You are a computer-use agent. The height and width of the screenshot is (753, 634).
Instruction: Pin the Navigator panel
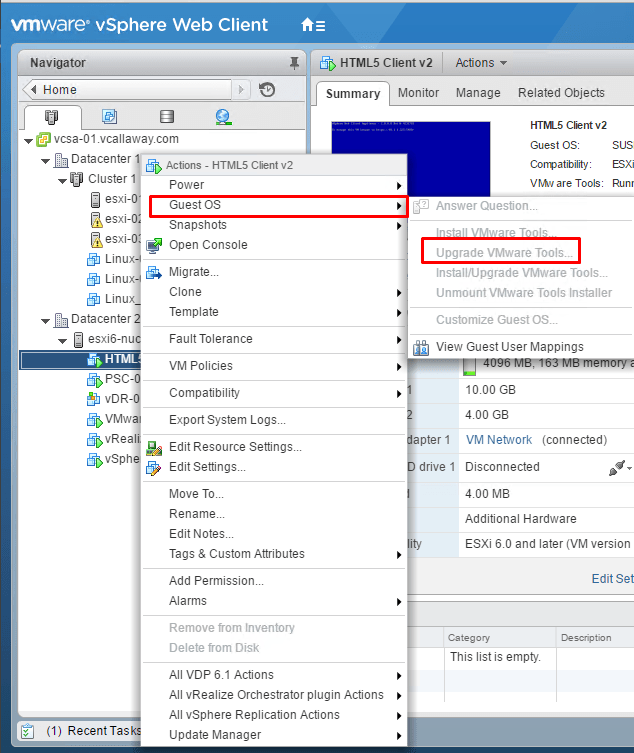click(294, 63)
